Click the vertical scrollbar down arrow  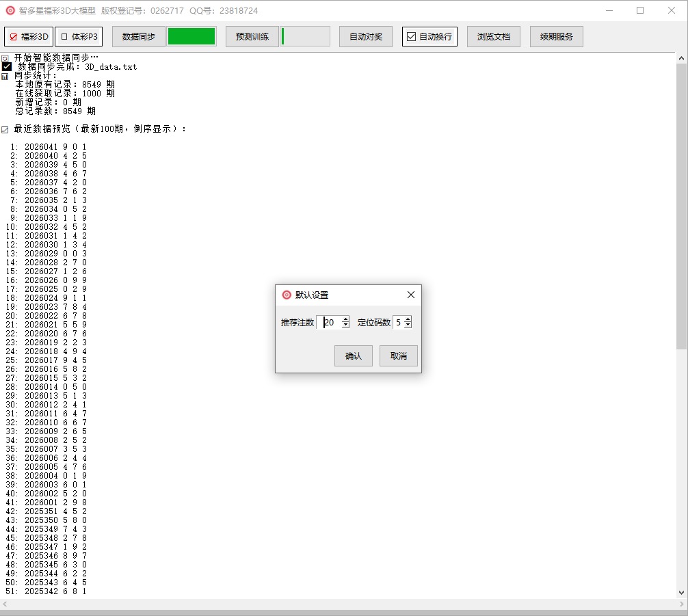681,593
